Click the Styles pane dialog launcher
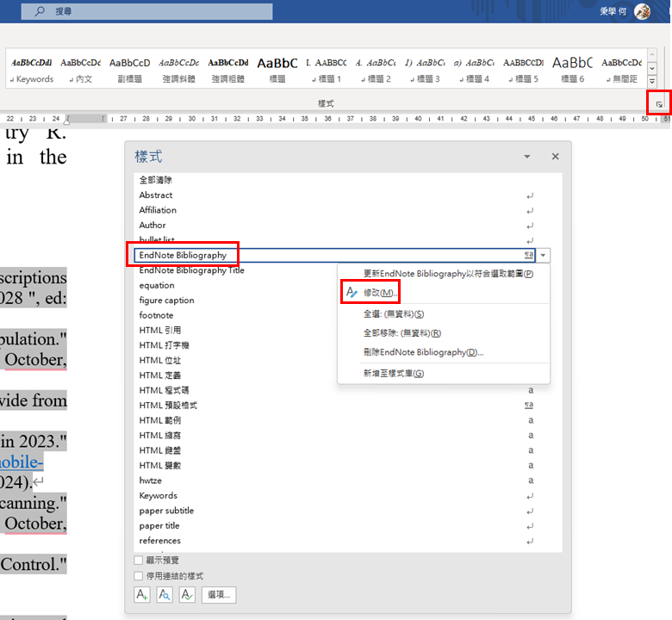The image size is (672, 620). tap(659, 104)
